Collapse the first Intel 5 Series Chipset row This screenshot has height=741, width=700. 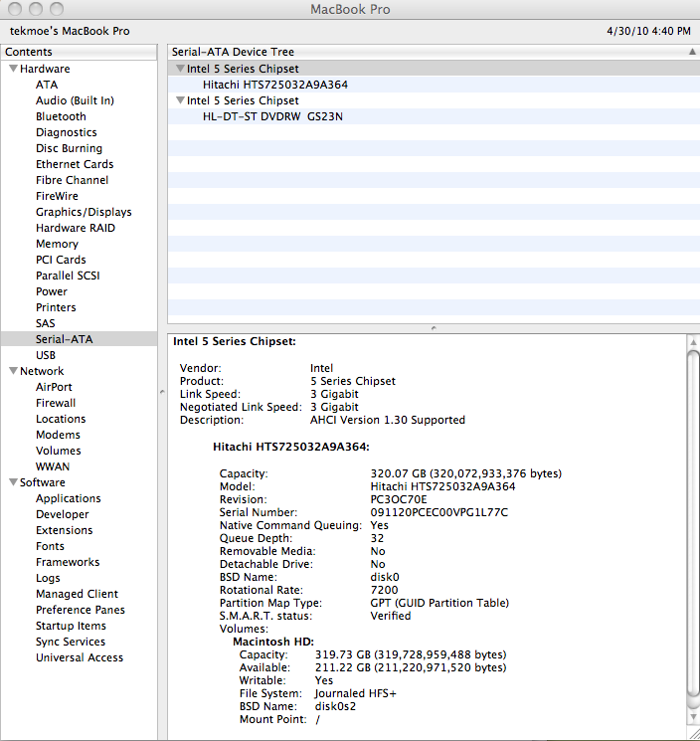click(x=180, y=69)
